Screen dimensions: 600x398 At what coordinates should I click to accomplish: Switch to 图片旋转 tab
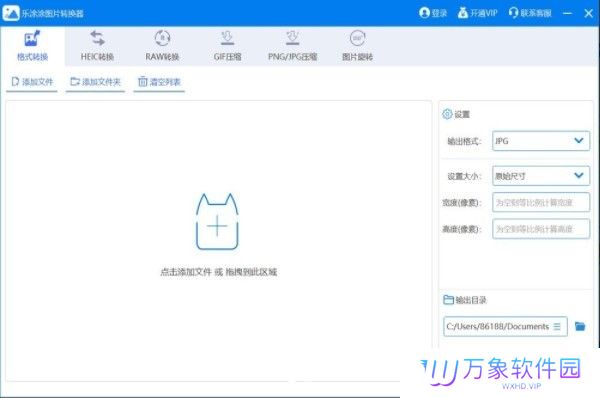coord(357,46)
